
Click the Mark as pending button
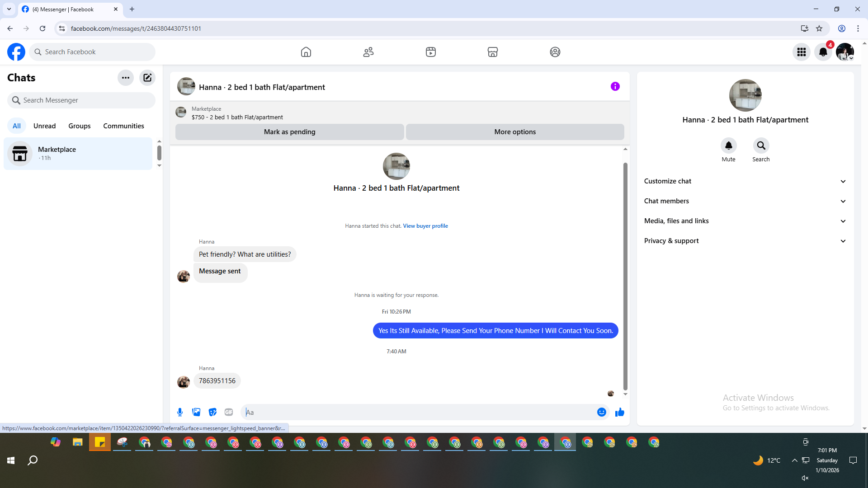point(289,132)
